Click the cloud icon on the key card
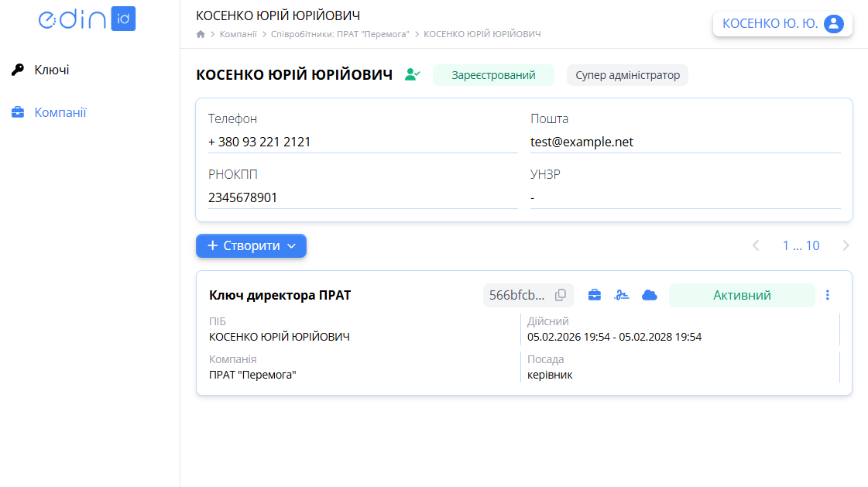 (x=650, y=295)
